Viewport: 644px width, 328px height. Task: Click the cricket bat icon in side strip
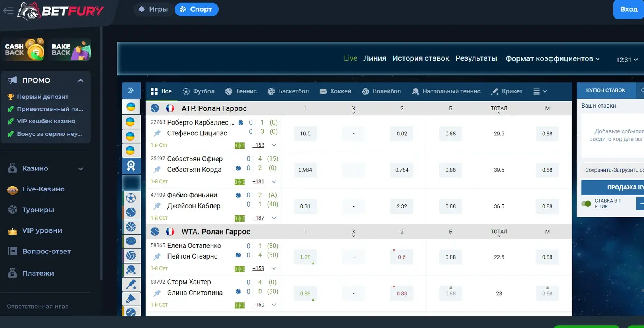(x=131, y=284)
